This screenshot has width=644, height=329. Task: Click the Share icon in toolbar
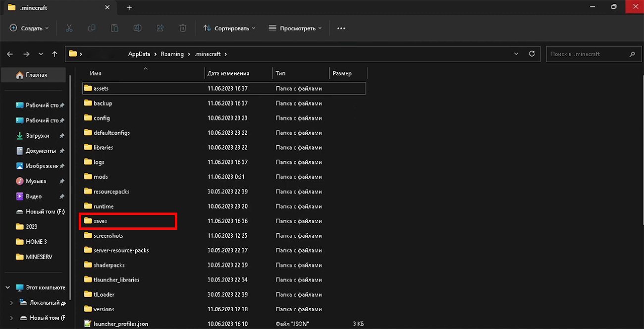(x=160, y=28)
